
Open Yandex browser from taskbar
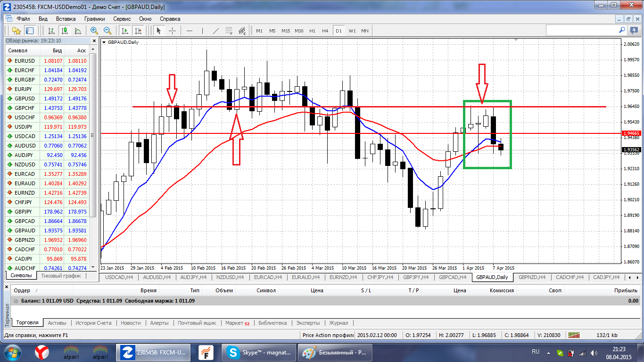point(42,352)
